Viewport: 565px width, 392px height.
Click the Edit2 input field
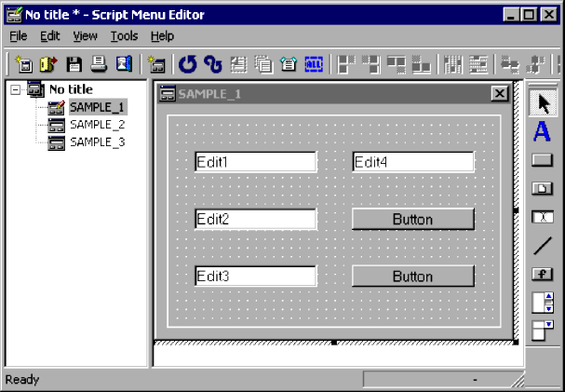coord(255,219)
